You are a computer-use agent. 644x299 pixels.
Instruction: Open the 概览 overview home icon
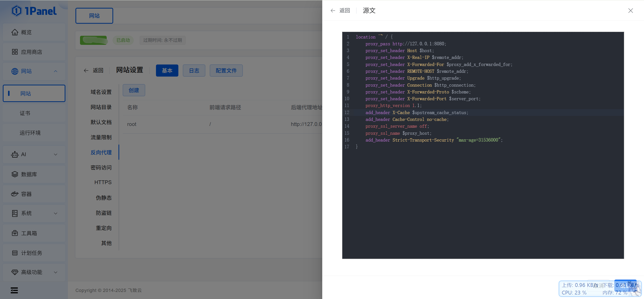pyautogui.click(x=15, y=32)
